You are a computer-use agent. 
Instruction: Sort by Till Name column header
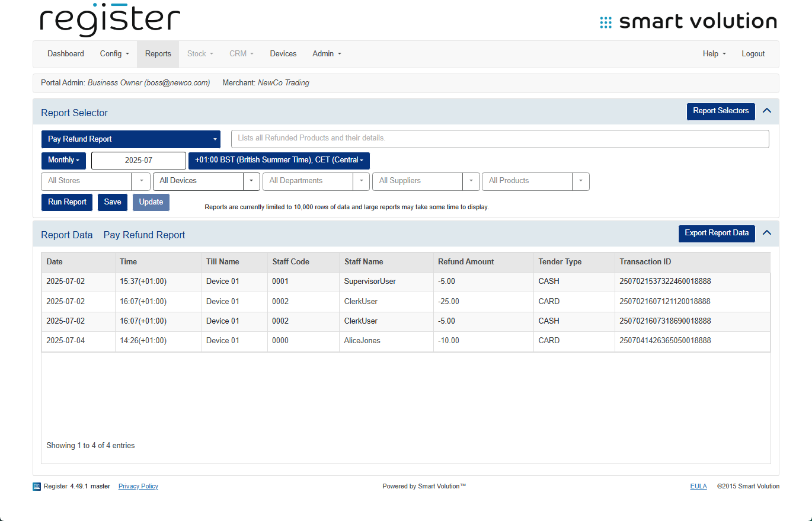pos(235,262)
